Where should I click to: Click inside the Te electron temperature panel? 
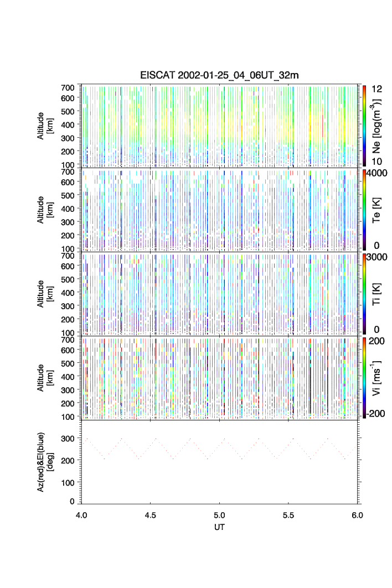[219, 210]
